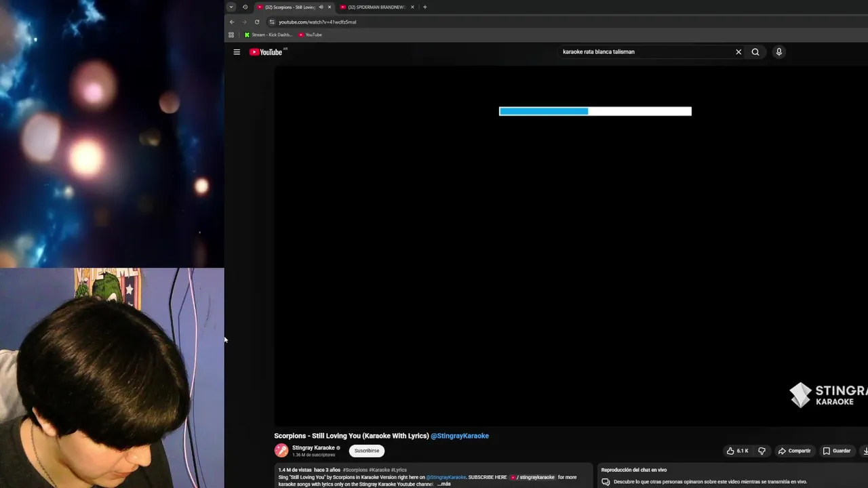Open the bookmarks apps grid icon
868x488 pixels.
pyautogui.click(x=231, y=35)
